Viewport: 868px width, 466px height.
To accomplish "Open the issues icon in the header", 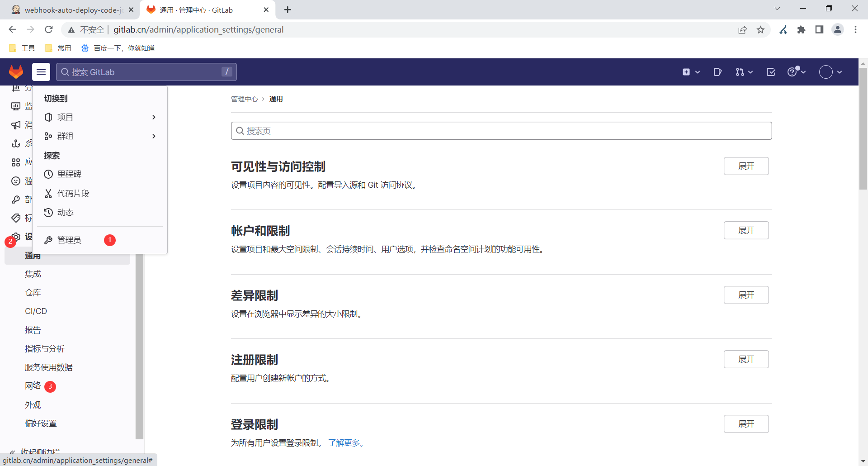I will [x=717, y=72].
